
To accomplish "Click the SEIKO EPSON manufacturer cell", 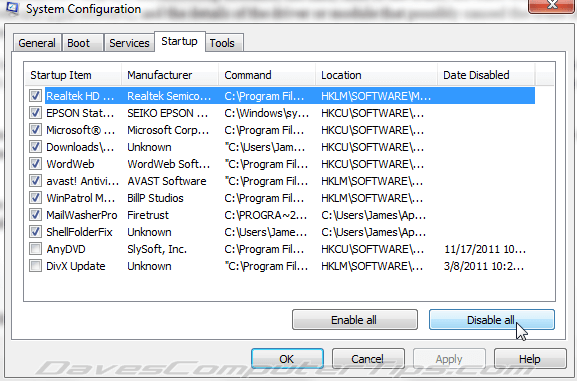I will click(168, 113).
